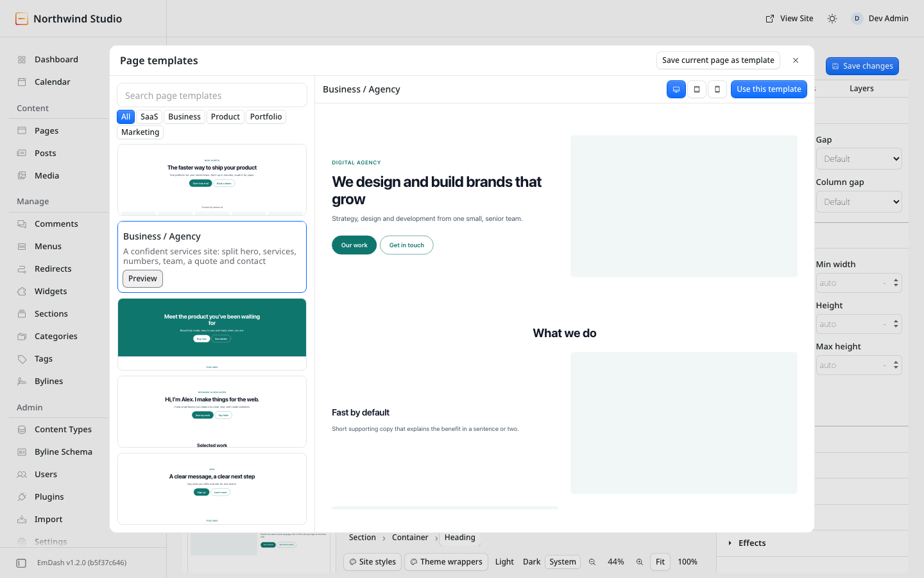Open the Gap dropdown
The image size is (924, 578).
point(859,159)
